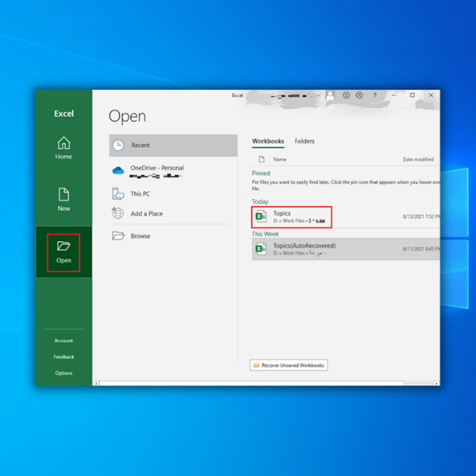Open Feedback in sidebar
Screen dimensions: 476x476
pos(63,357)
